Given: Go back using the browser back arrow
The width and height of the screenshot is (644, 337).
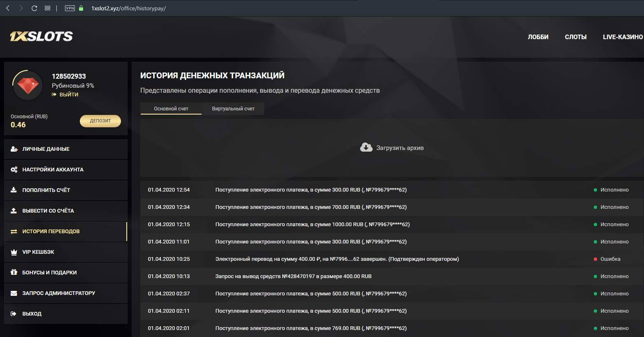Looking at the screenshot, I should tap(8, 8).
